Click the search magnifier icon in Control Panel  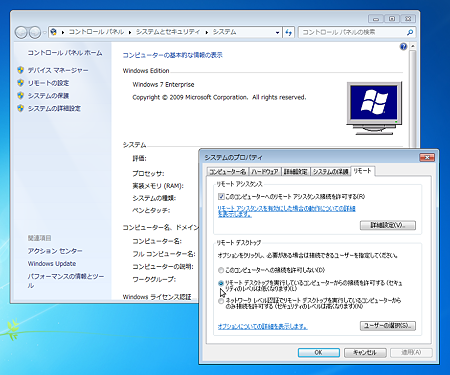410,32
